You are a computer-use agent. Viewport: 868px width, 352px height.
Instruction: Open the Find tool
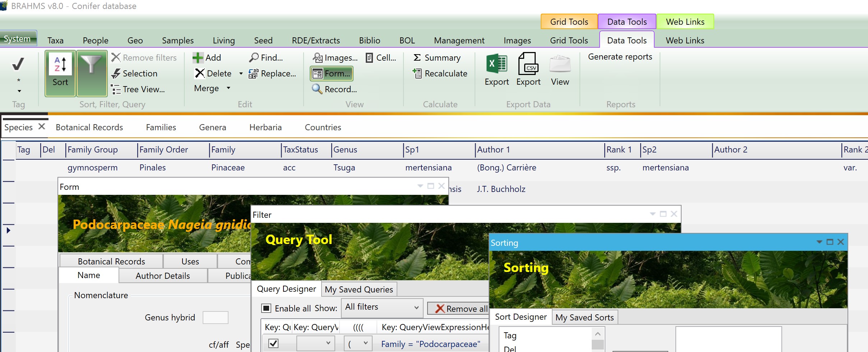[x=266, y=57]
